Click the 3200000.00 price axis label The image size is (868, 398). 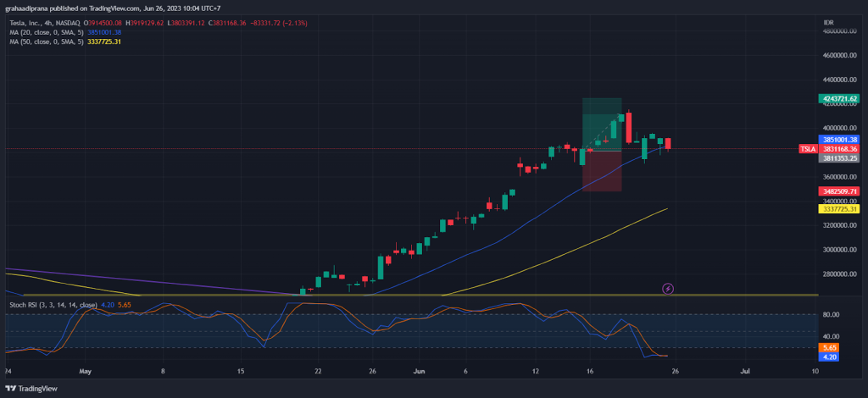click(842, 225)
